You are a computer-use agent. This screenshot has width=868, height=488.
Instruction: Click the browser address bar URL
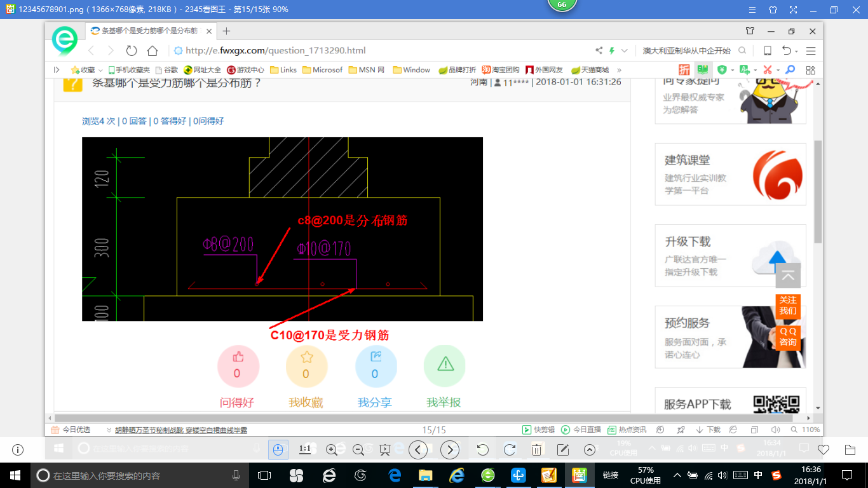276,51
